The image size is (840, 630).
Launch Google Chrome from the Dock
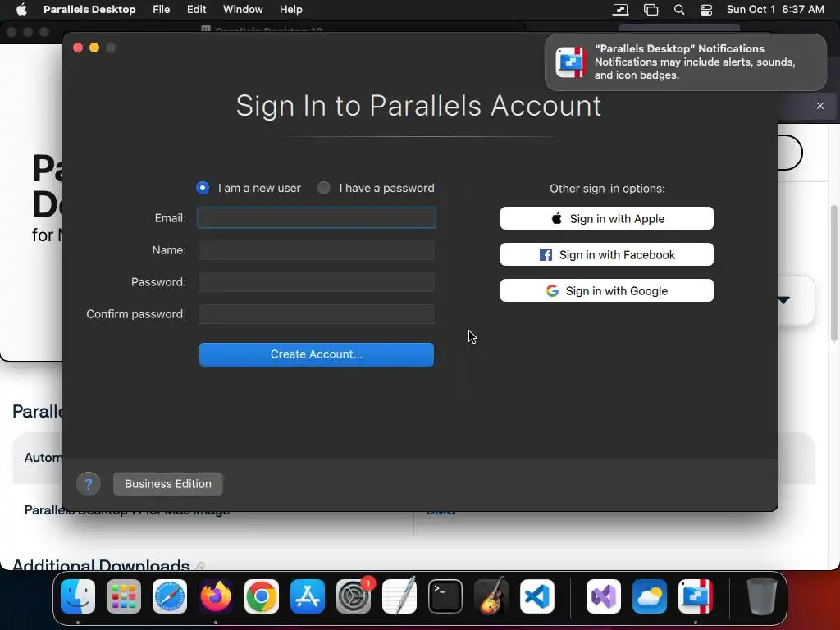(262, 596)
